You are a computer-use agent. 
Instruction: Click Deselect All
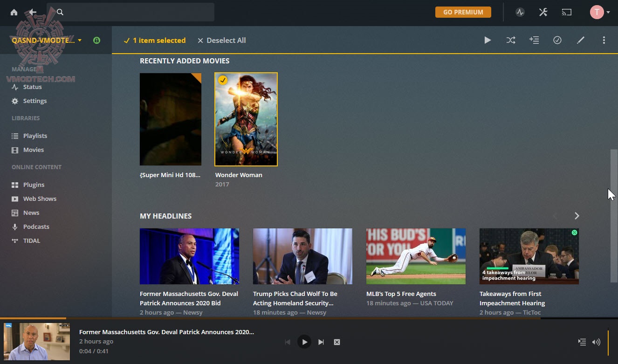tap(222, 41)
